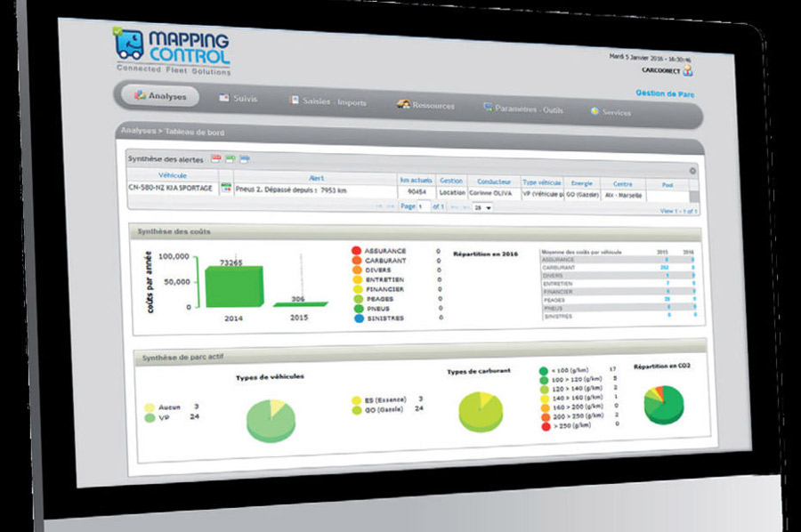
Task: Click the gear icon on alerts table
Action: point(692,170)
